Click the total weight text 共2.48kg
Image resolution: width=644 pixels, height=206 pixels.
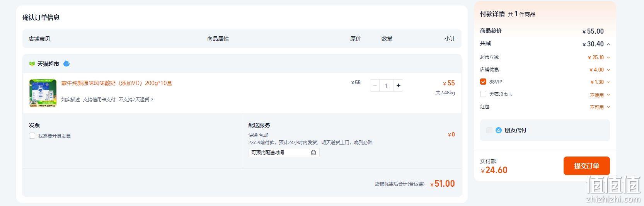[x=445, y=93]
